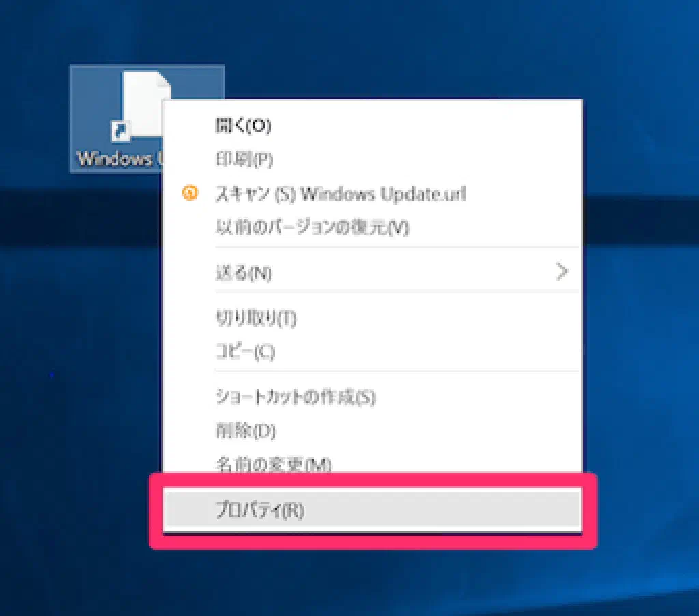Select 印刷(P) in the context menu
The height and width of the screenshot is (616, 699).
click(244, 160)
